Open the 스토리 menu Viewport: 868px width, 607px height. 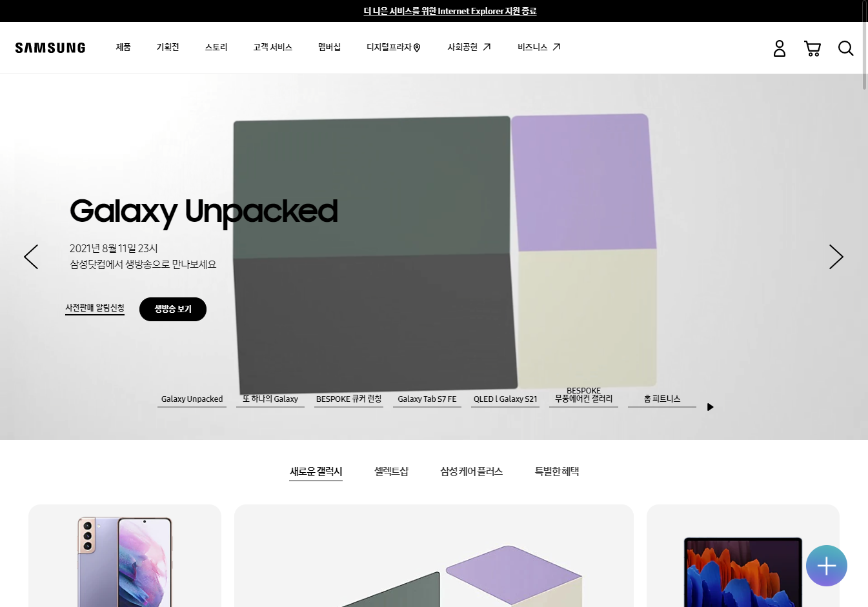(216, 47)
